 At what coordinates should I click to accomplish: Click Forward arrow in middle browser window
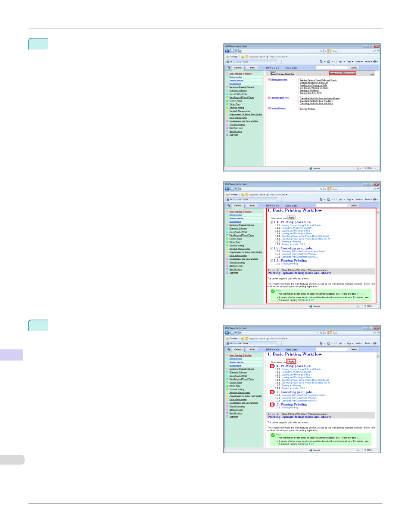[x=232, y=189]
